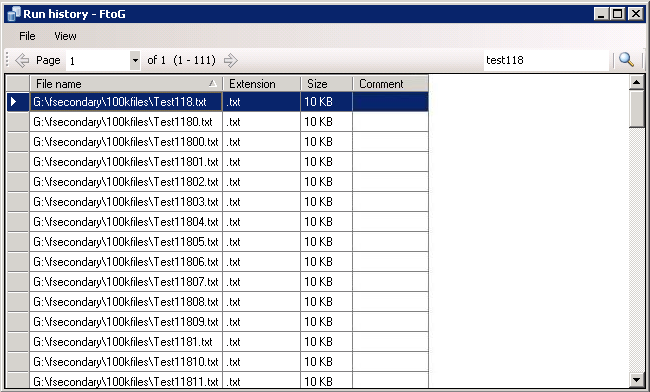Click the row header of Test11809.txt
The width and height of the screenshot is (650, 392).
click(x=18, y=322)
